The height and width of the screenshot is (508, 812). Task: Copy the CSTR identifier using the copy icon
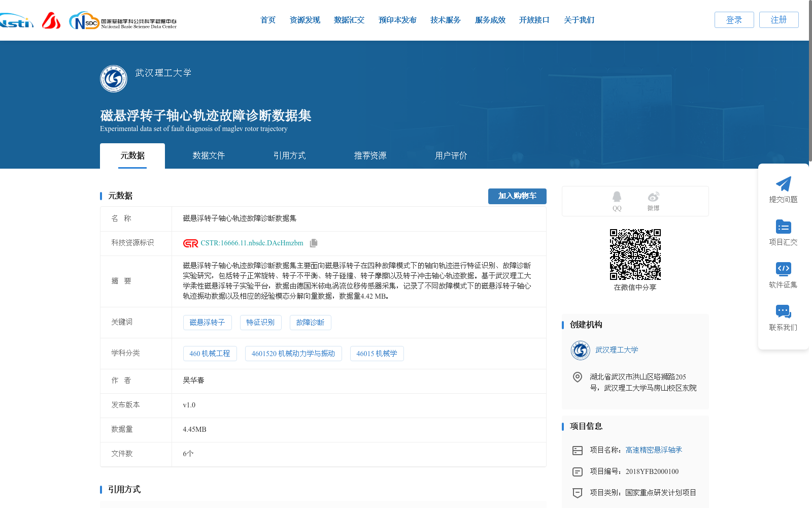click(314, 243)
